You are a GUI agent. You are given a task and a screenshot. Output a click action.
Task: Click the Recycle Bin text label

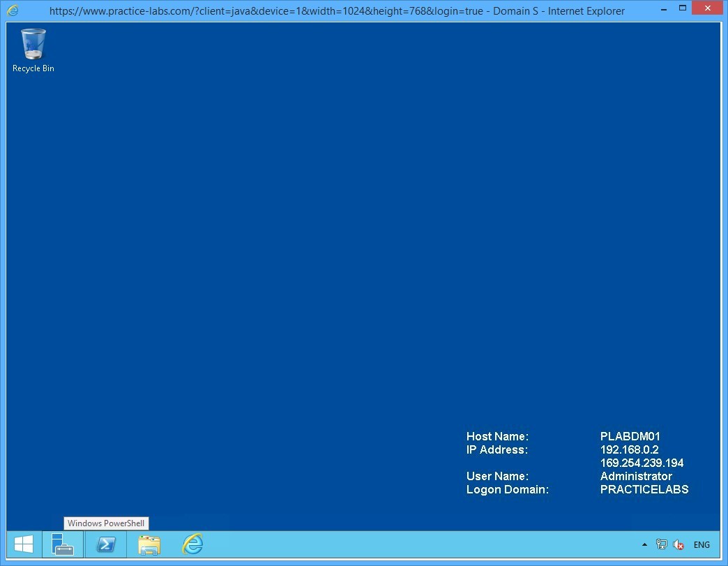(33, 68)
